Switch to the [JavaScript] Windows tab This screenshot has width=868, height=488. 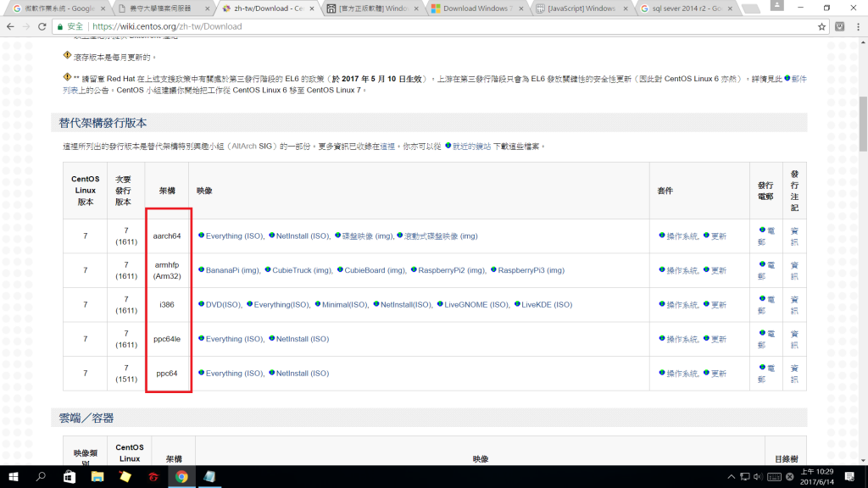click(581, 8)
